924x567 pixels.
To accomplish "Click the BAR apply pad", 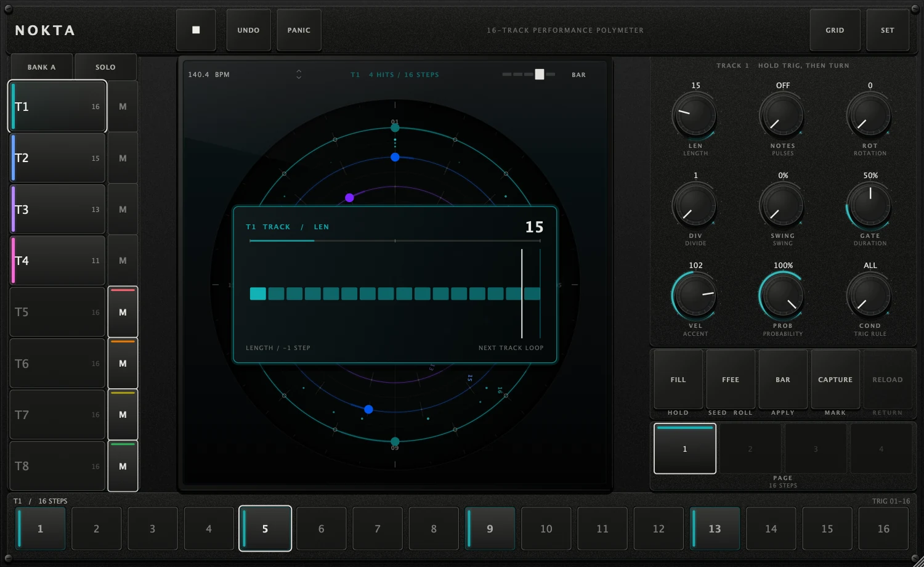I will point(783,380).
